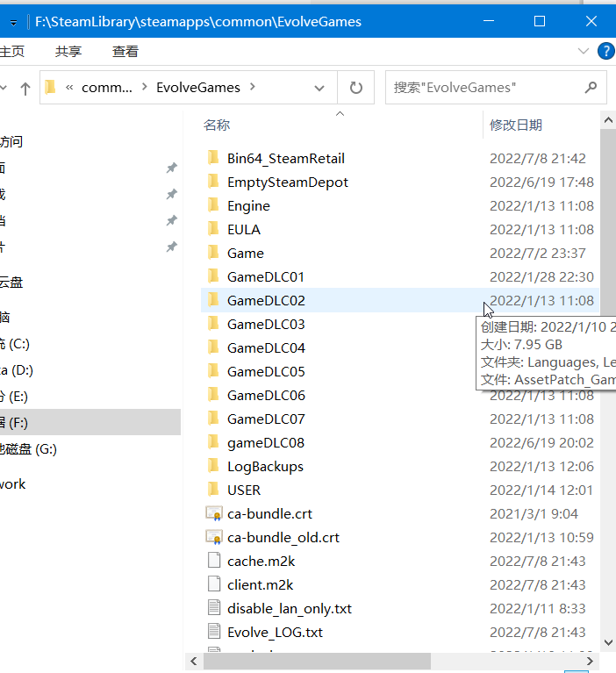
Task: Select the Evolve_LOG.txt file icon
Action: pyautogui.click(x=214, y=632)
